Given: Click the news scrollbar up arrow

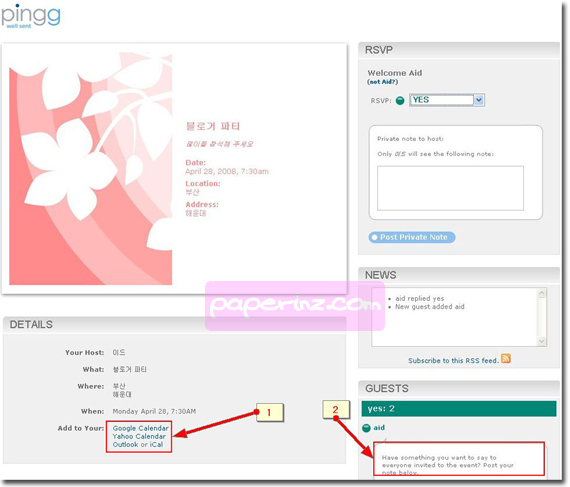Looking at the screenshot, I should (542, 293).
